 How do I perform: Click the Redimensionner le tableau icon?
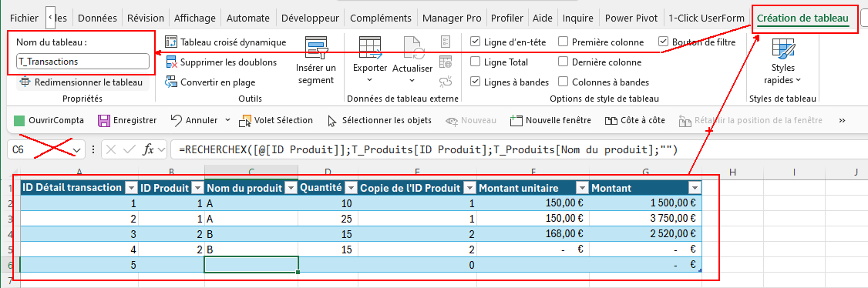pyautogui.click(x=25, y=82)
